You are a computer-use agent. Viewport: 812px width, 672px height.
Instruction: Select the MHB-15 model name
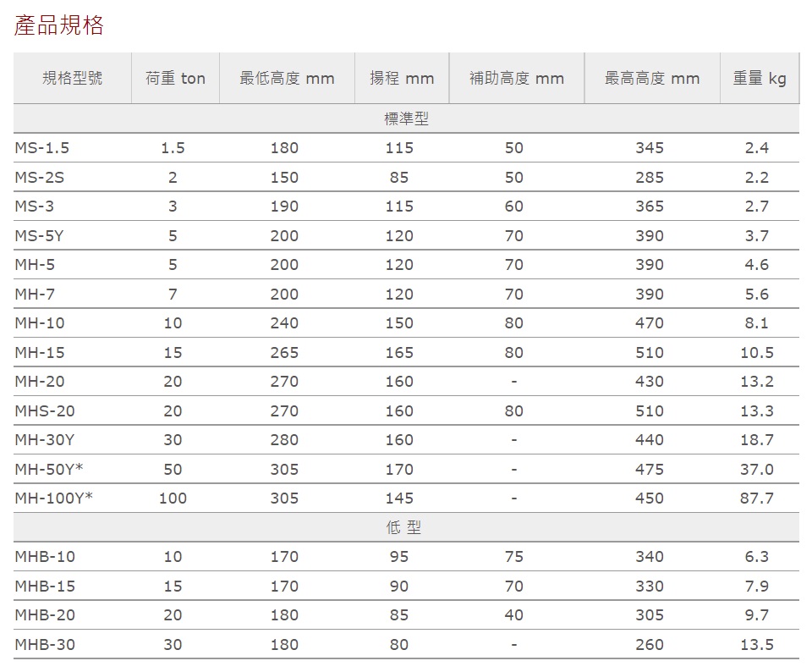pos(45,587)
